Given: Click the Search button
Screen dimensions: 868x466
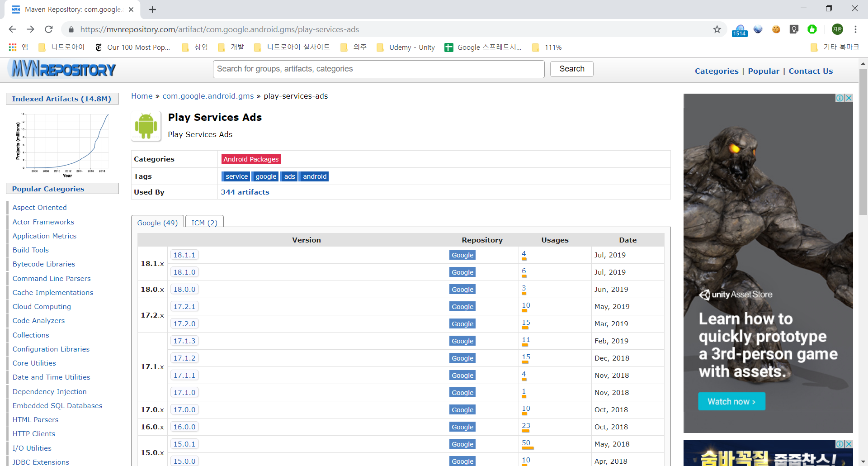Looking at the screenshot, I should click(572, 69).
